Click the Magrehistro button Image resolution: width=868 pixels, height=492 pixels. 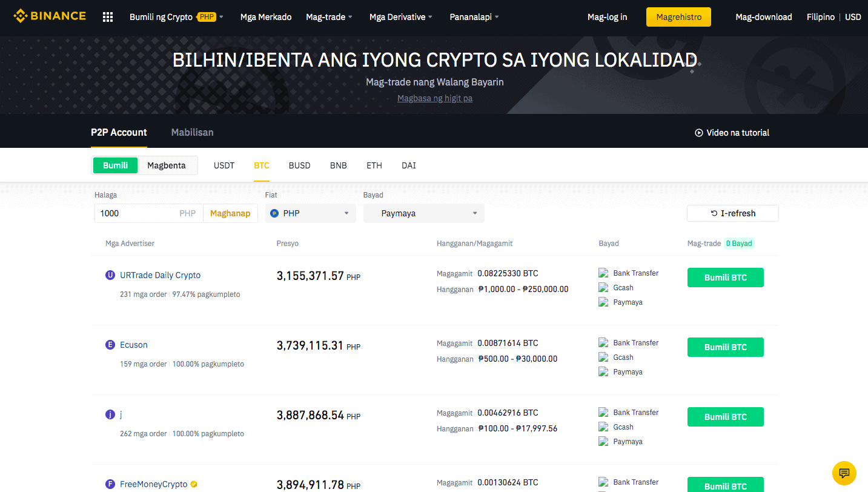tap(678, 17)
